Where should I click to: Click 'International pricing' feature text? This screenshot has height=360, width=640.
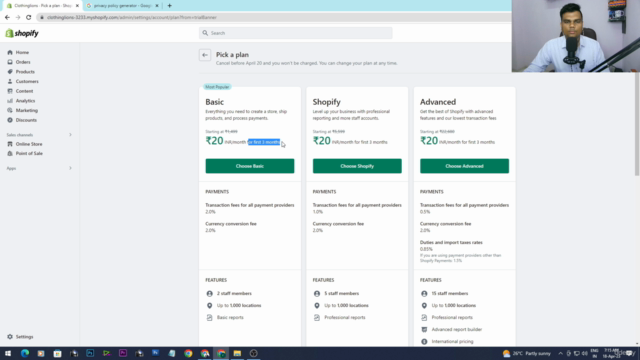[x=452, y=342]
